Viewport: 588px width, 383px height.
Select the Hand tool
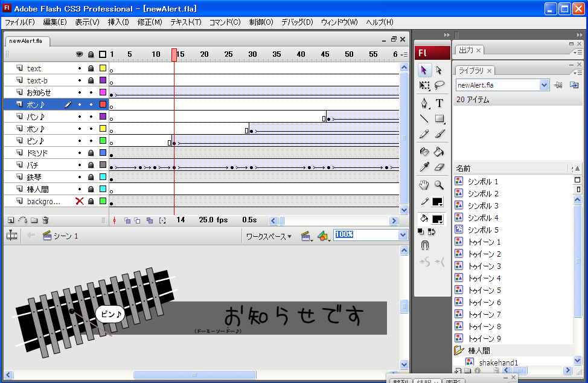[425, 185]
